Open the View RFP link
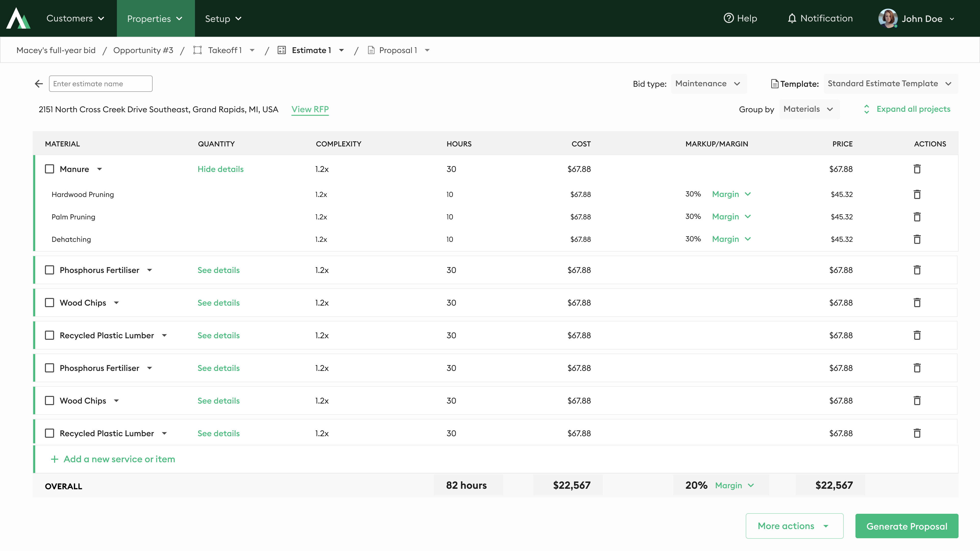This screenshot has width=980, height=551. (310, 109)
